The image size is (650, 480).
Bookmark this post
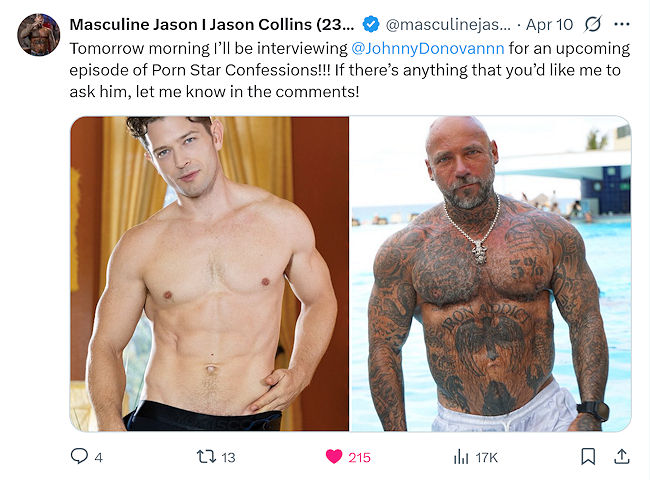click(x=588, y=456)
